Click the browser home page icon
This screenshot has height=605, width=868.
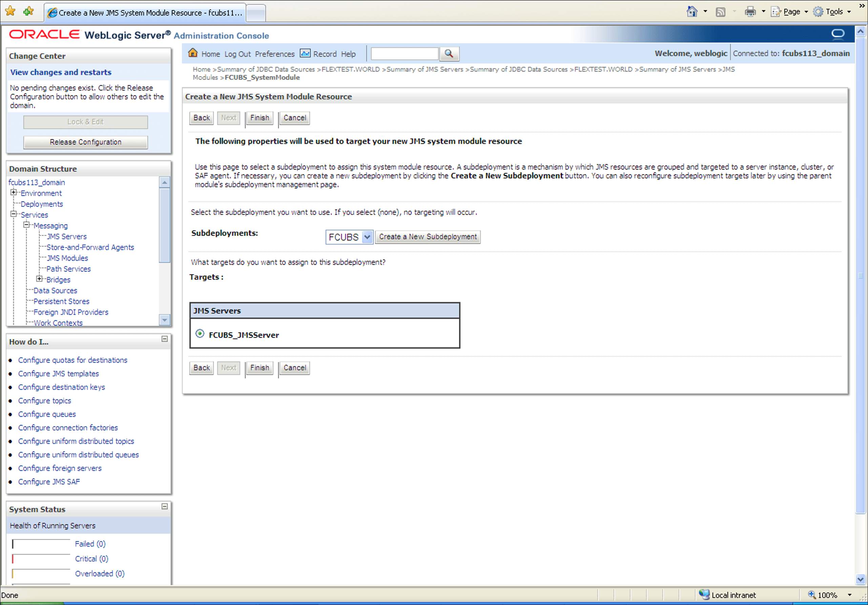(691, 12)
